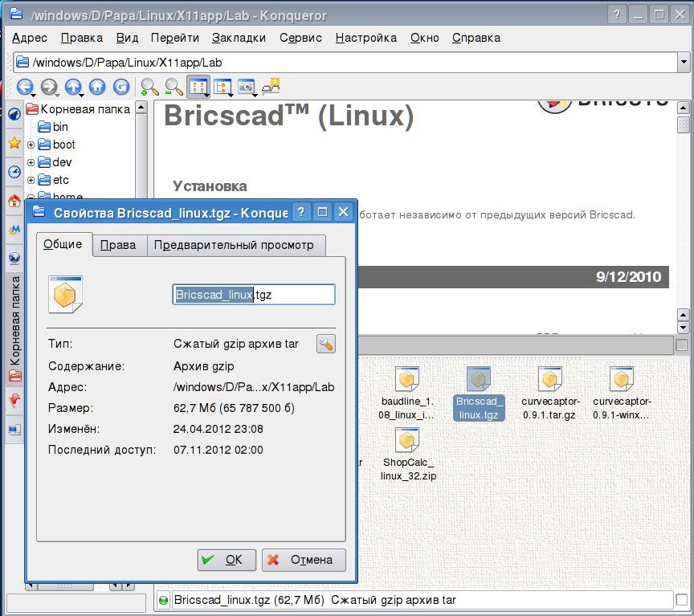Select the photo preview view mode button
The image size is (694, 616).
[247, 87]
